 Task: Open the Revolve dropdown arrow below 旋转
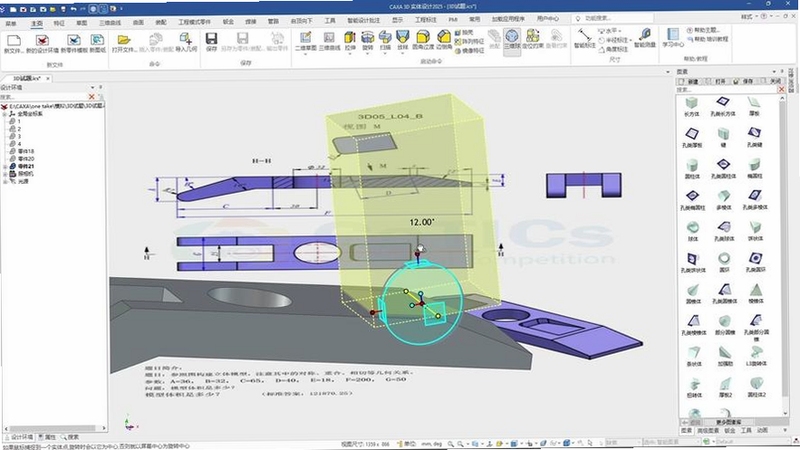(x=368, y=53)
